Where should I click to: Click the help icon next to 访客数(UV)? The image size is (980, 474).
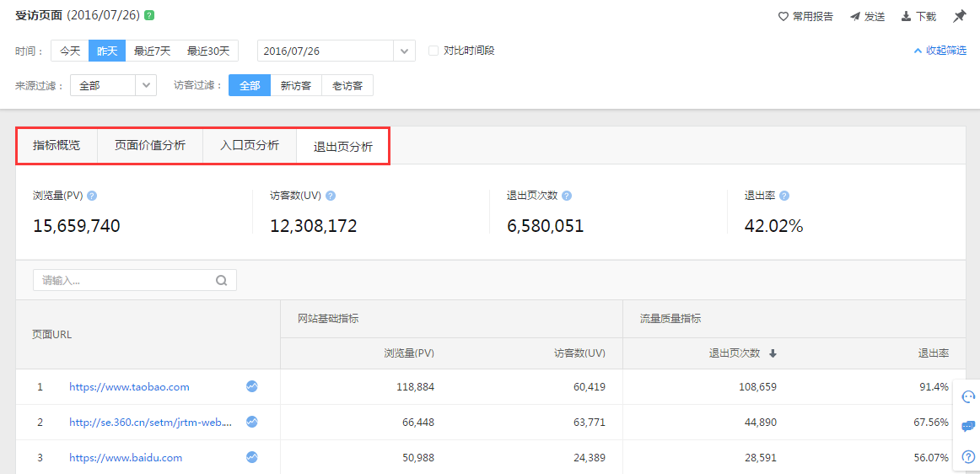(x=331, y=196)
